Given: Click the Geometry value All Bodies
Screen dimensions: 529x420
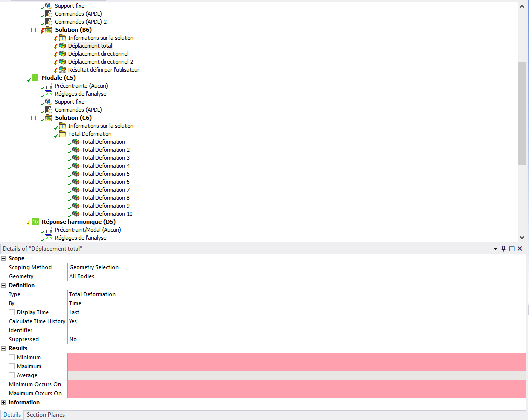Looking at the screenshot, I should click(x=297, y=276).
